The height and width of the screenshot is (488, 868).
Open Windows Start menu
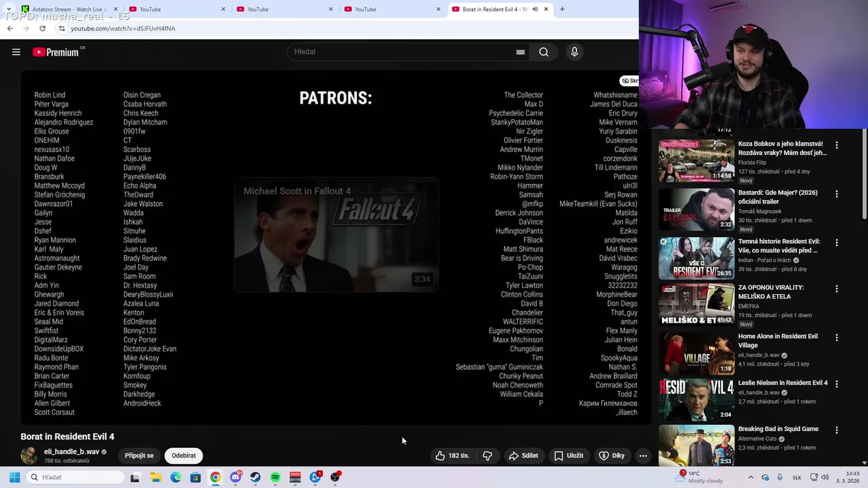[x=14, y=477]
